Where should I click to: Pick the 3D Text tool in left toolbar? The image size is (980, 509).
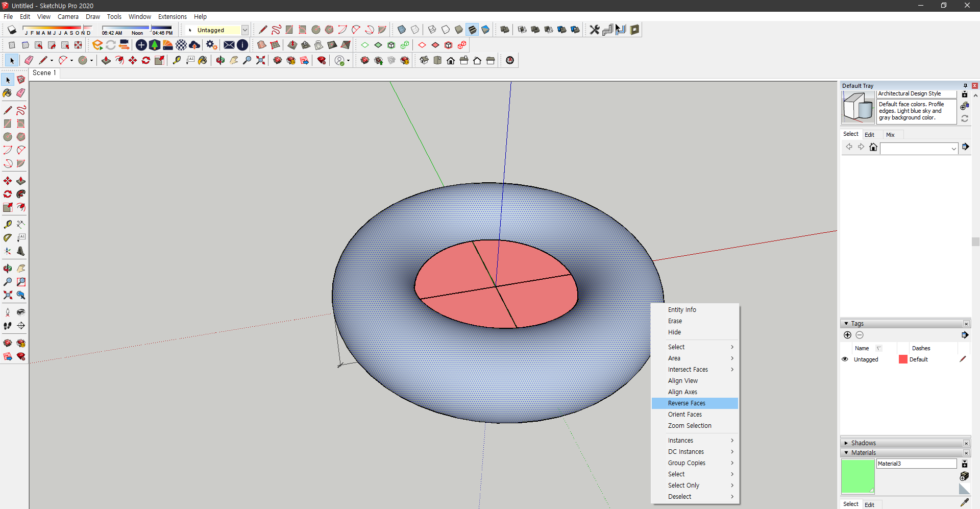21,251
